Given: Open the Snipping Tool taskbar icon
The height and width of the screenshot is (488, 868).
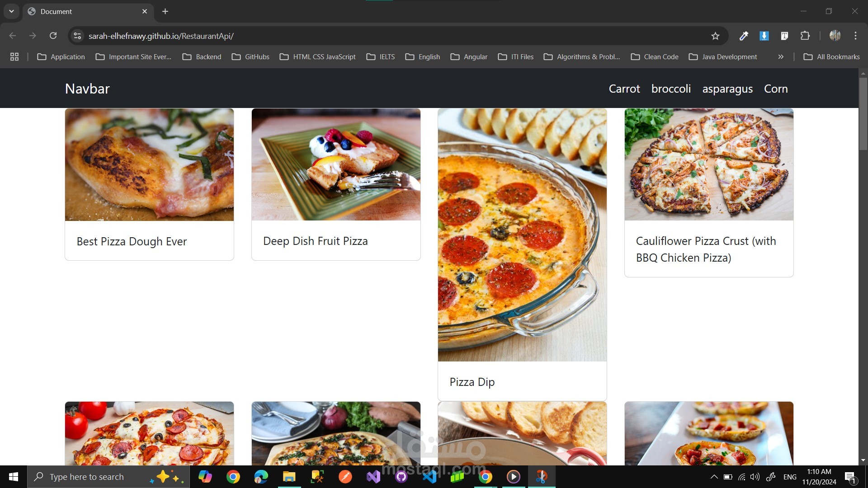Looking at the screenshot, I should point(541,477).
